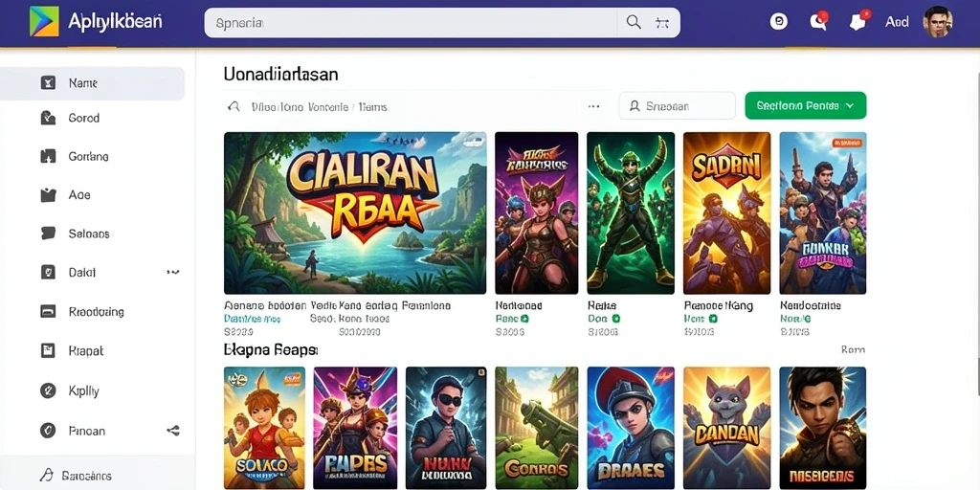Open the Gorod sidebar item
Image resolution: width=980 pixels, height=490 pixels.
(93, 118)
